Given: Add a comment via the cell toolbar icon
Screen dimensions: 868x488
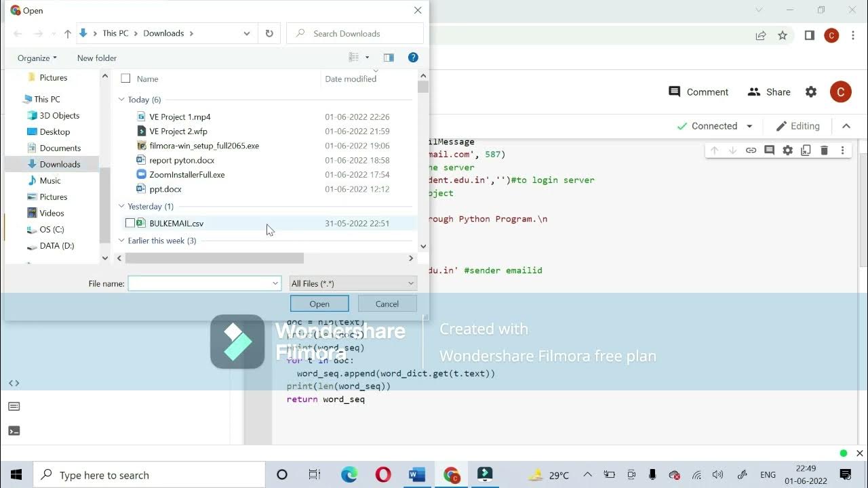Looking at the screenshot, I should coord(769,150).
